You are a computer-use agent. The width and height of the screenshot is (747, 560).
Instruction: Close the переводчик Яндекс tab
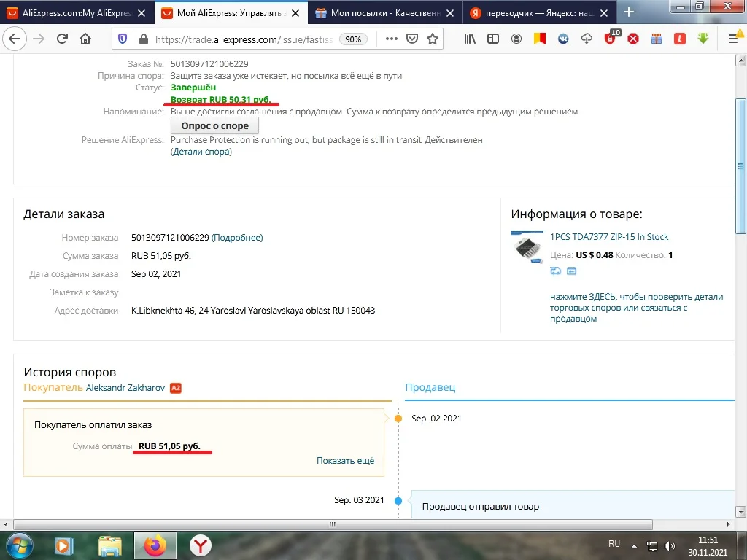click(x=604, y=13)
